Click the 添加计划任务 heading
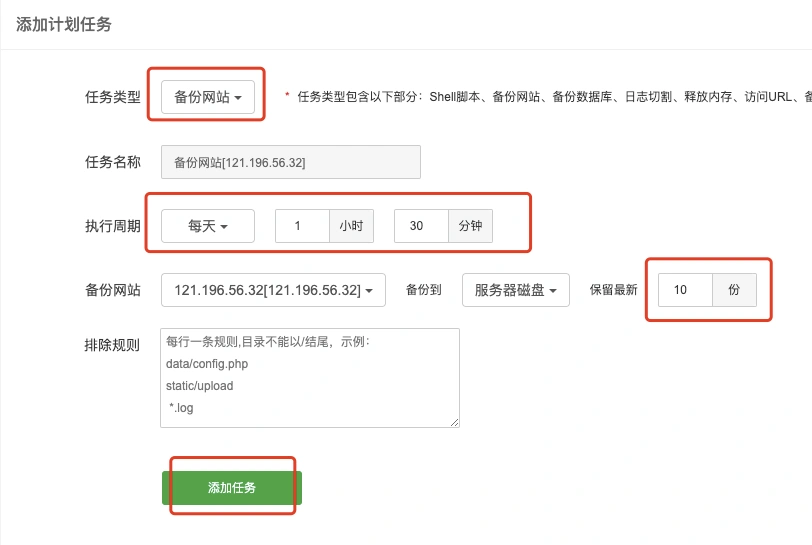The width and height of the screenshot is (812, 545). tap(64, 24)
